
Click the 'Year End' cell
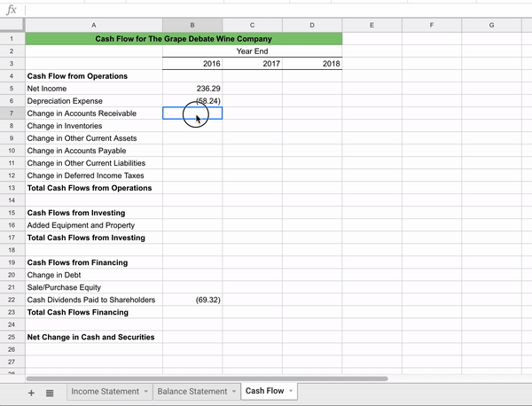[252, 51]
